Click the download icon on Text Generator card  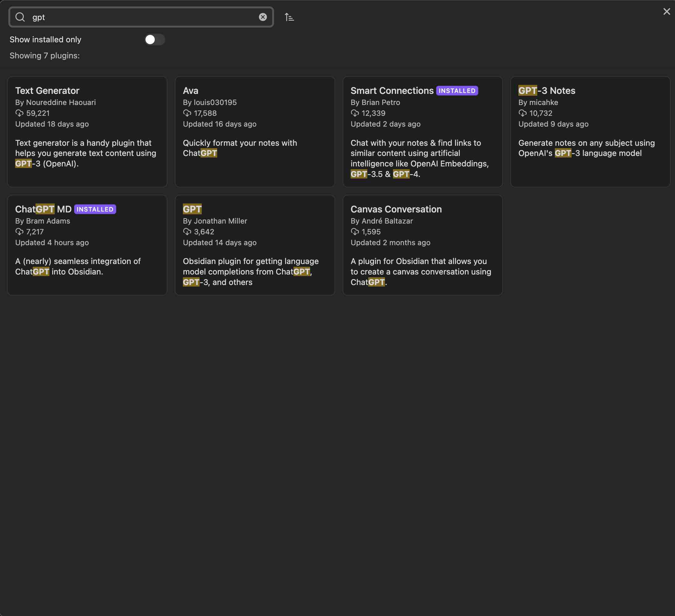pyautogui.click(x=19, y=113)
